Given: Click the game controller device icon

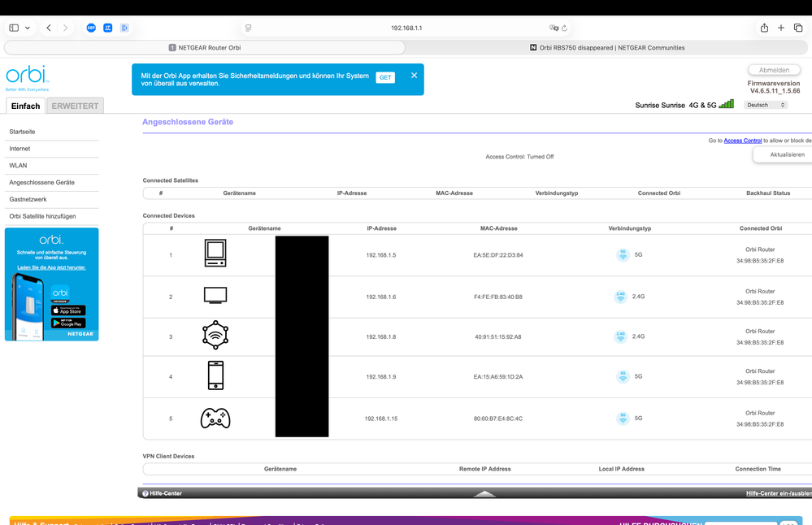Looking at the screenshot, I should pos(215,419).
